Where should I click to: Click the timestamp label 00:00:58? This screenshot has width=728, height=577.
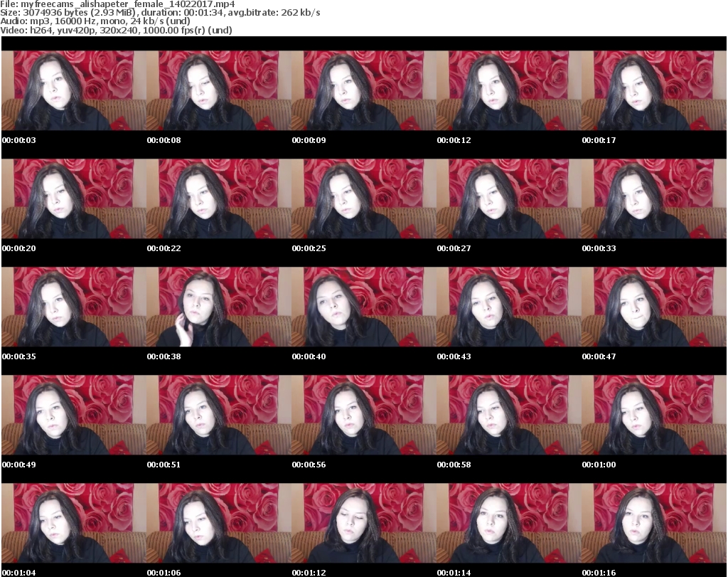pyautogui.click(x=454, y=465)
